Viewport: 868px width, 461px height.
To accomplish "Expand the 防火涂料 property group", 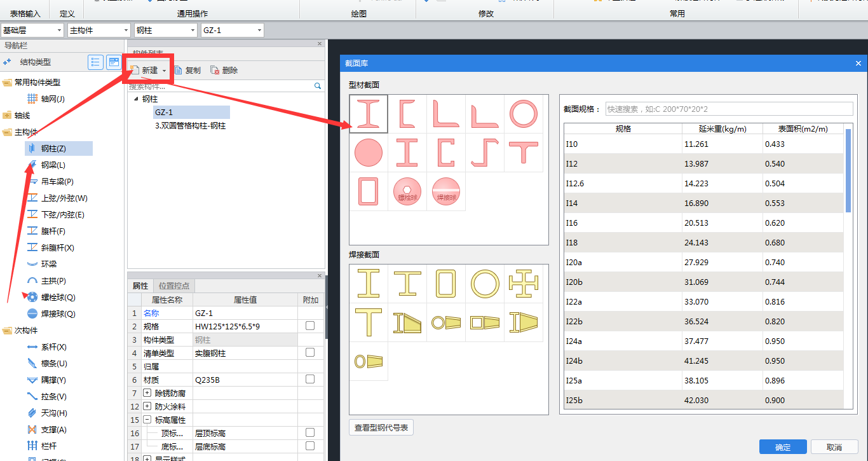I will pyautogui.click(x=147, y=406).
